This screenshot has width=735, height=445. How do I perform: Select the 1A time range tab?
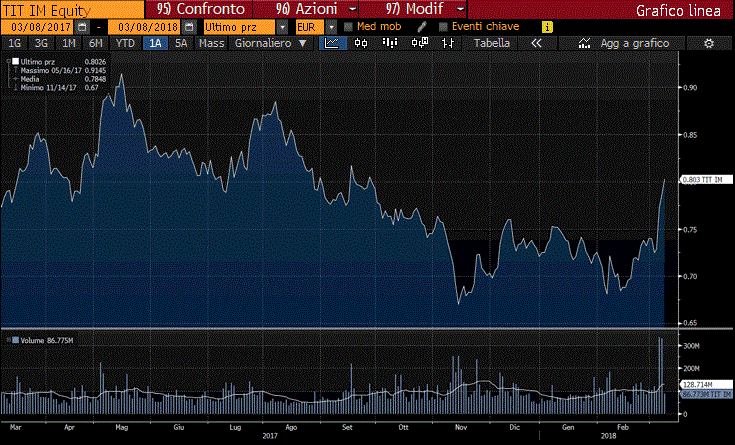155,43
